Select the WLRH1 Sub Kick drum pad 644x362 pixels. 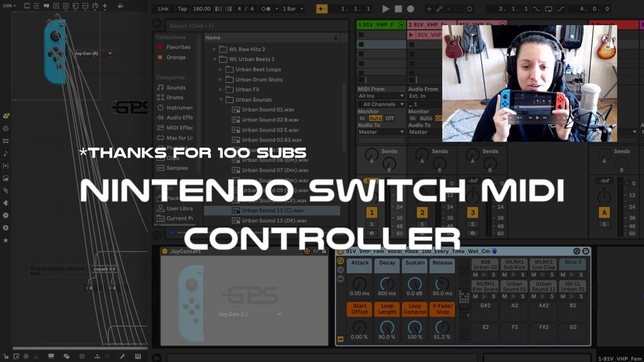pyautogui.click(x=514, y=265)
